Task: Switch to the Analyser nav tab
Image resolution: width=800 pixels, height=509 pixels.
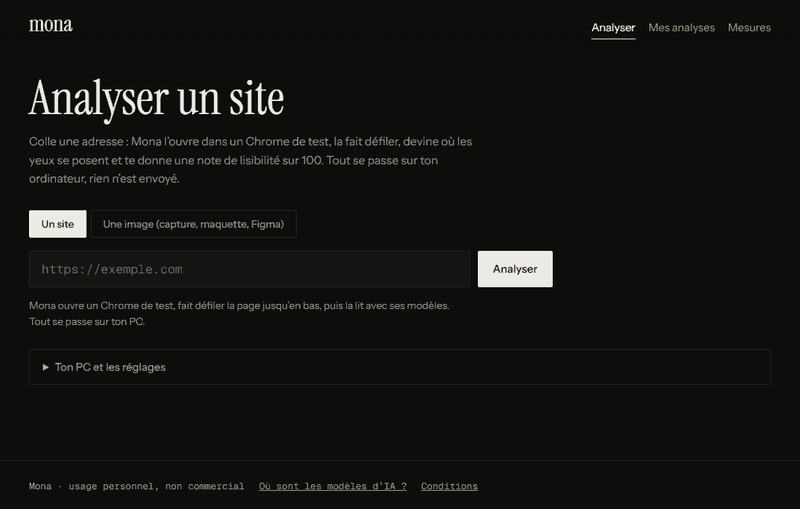Action: point(613,28)
